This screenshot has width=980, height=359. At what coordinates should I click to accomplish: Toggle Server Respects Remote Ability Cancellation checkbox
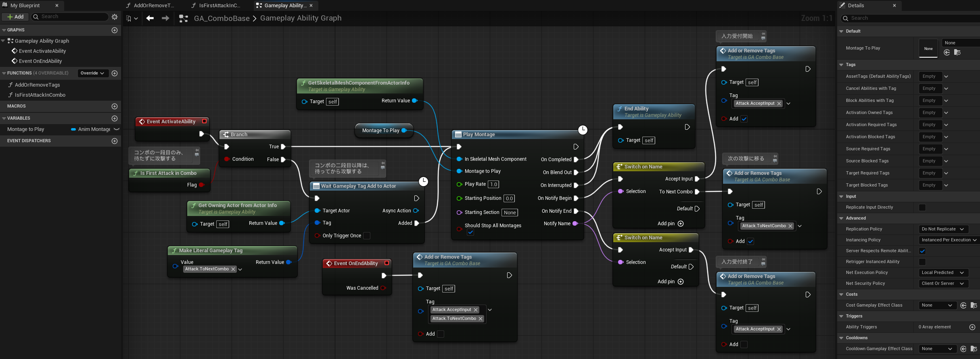tap(922, 251)
